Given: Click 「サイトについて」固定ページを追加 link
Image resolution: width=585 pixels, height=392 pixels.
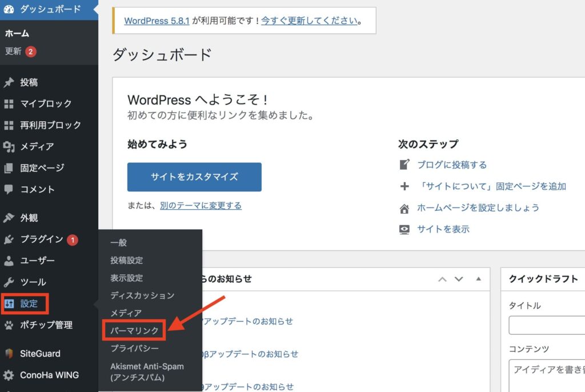Looking at the screenshot, I should click(492, 186).
